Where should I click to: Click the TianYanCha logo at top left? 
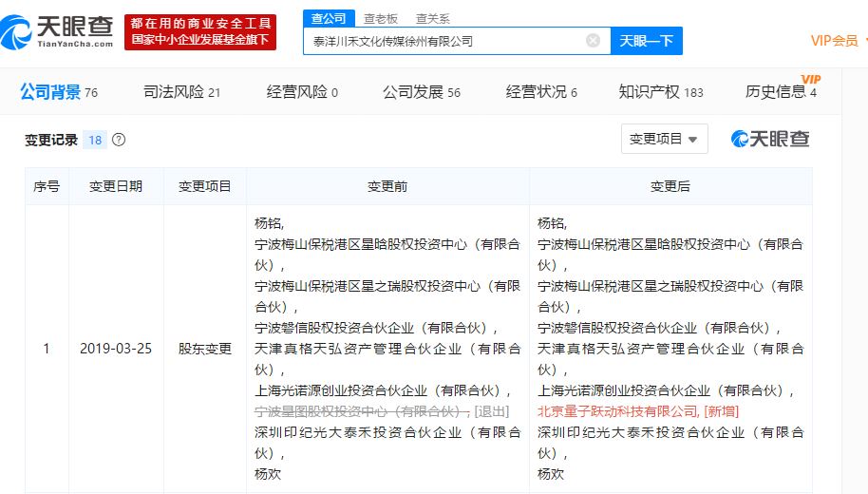point(59,31)
